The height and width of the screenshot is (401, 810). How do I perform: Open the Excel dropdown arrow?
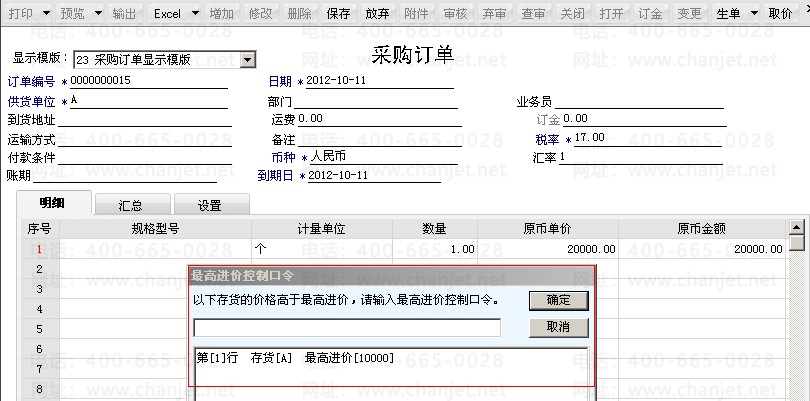click(x=195, y=13)
